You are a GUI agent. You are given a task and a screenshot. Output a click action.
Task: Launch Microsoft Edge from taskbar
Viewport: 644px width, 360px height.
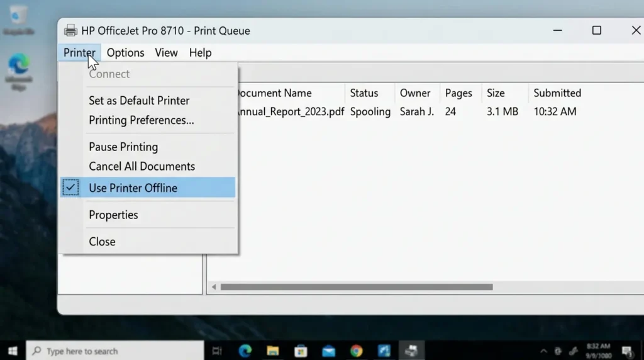tap(245, 351)
